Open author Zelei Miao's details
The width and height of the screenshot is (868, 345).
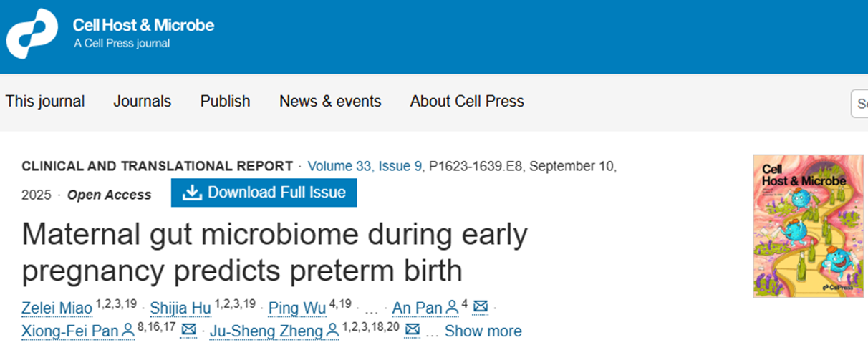click(57, 308)
